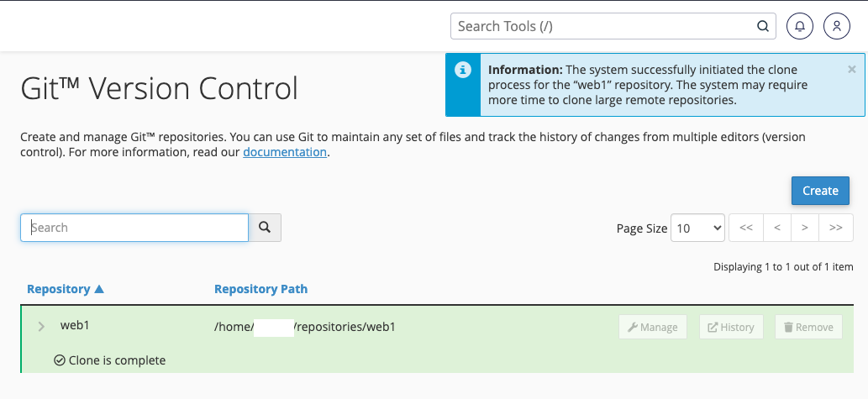This screenshot has width=868, height=399.
Task: Open the user account menu icon
Action: [x=837, y=26]
